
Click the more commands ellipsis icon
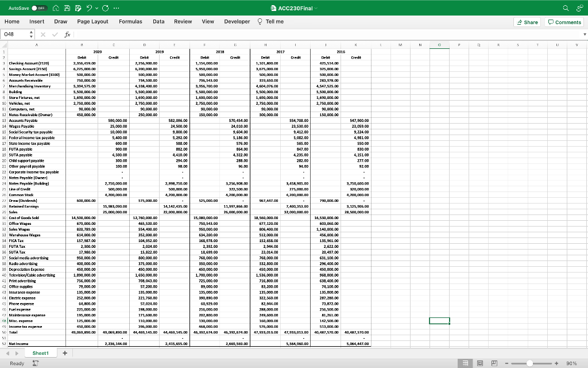click(117, 8)
